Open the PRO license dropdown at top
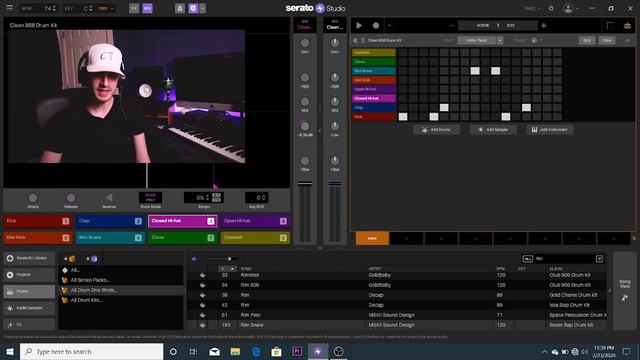 (532, 8)
